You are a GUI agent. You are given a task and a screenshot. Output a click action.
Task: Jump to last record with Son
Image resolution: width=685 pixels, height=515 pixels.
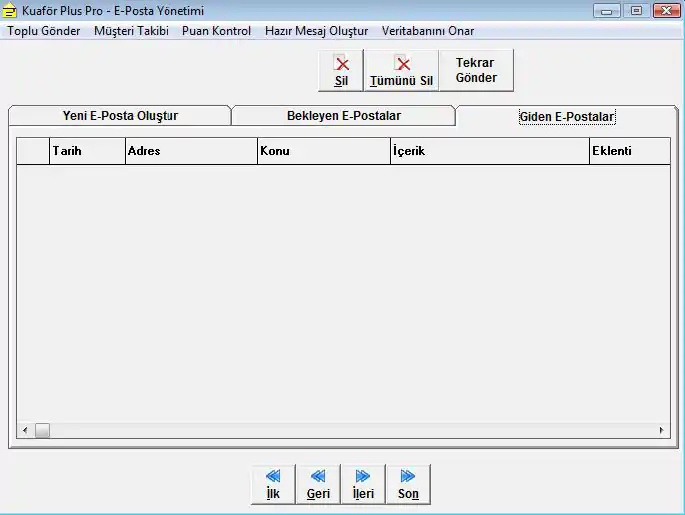click(408, 484)
